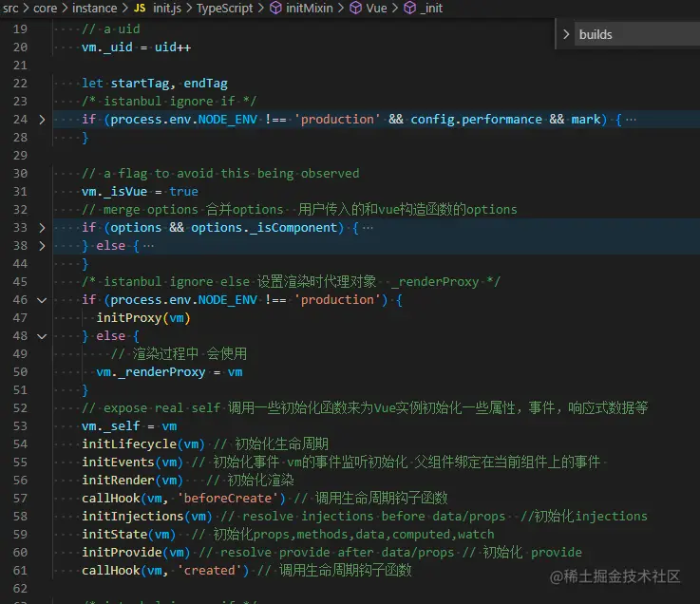
Task: Click the cube symbol icon before _init
Action: 409,8
